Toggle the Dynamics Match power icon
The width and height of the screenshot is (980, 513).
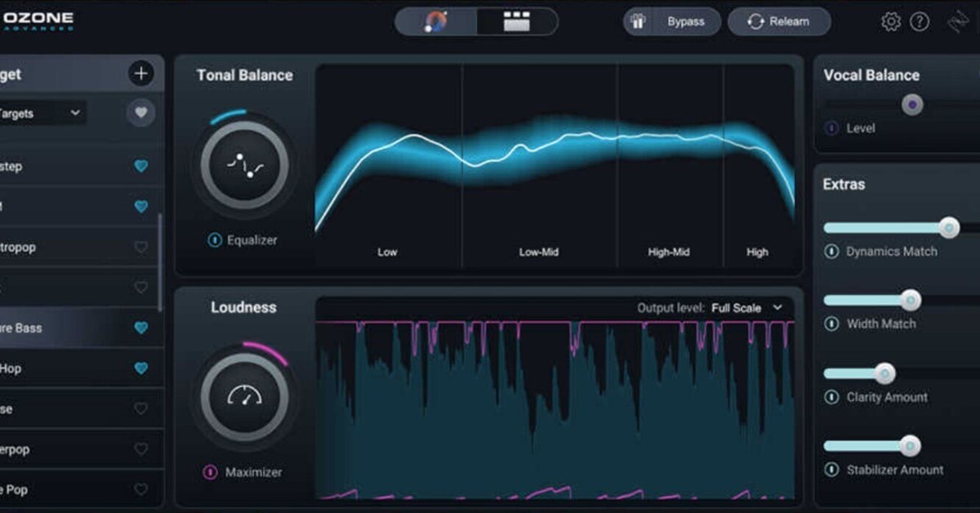[831, 252]
